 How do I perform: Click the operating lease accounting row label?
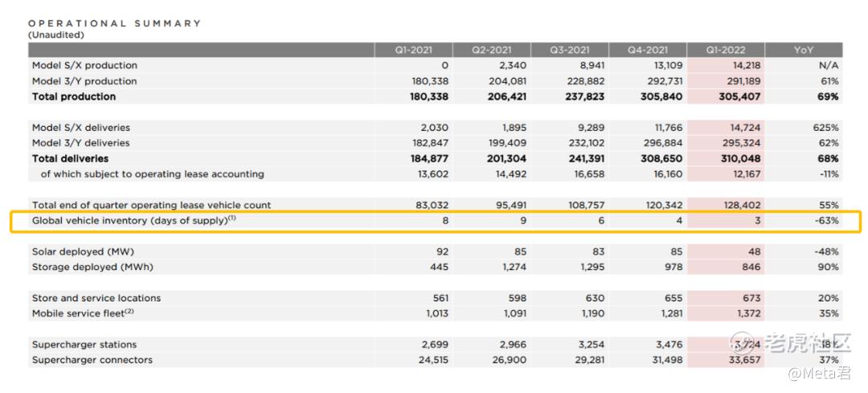pyautogui.click(x=152, y=174)
